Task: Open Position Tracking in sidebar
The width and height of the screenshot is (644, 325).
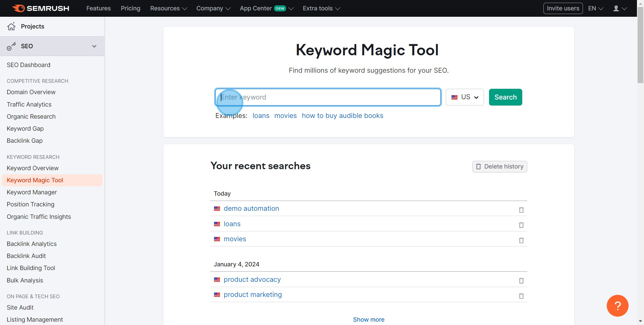Action: [x=31, y=204]
